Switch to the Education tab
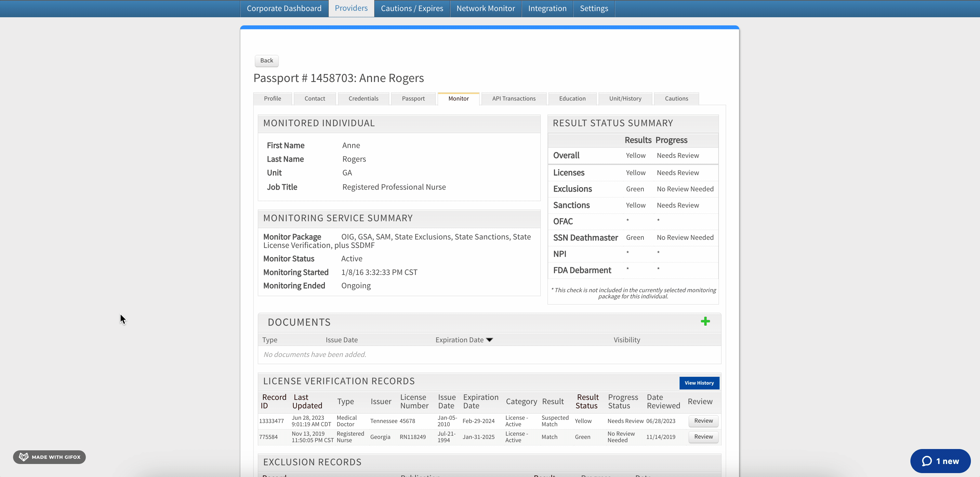Viewport: 980px width, 477px height. click(x=572, y=99)
